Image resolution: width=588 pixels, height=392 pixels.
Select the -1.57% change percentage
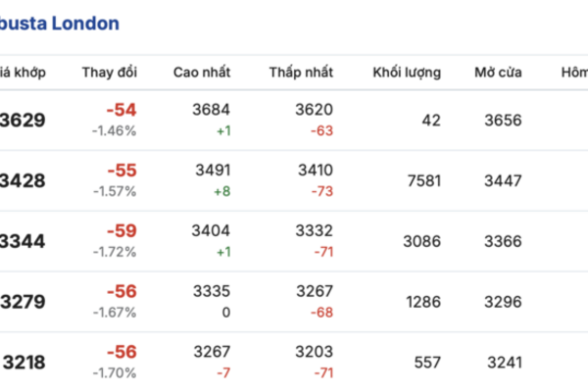click(114, 190)
